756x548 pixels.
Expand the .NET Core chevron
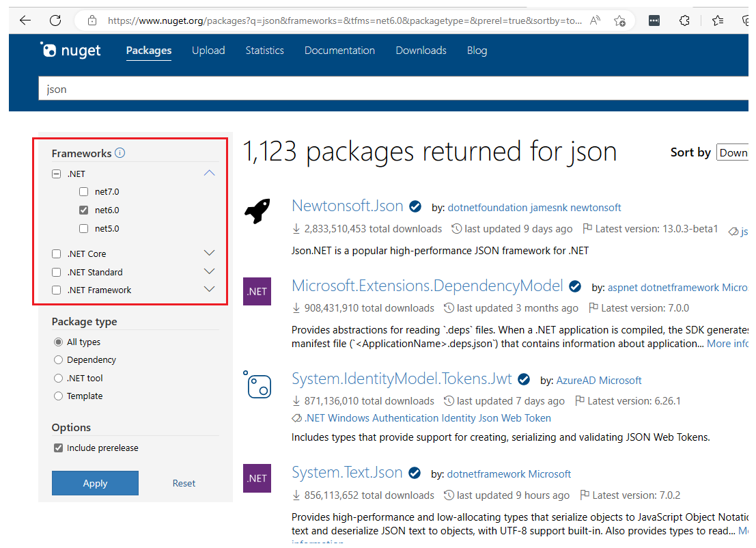coord(209,253)
